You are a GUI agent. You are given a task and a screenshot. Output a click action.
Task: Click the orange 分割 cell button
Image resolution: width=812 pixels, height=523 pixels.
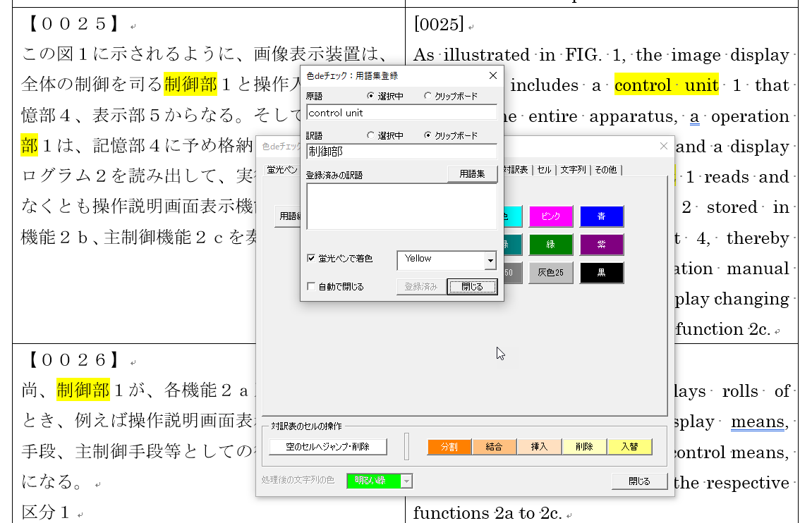tap(449, 447)
